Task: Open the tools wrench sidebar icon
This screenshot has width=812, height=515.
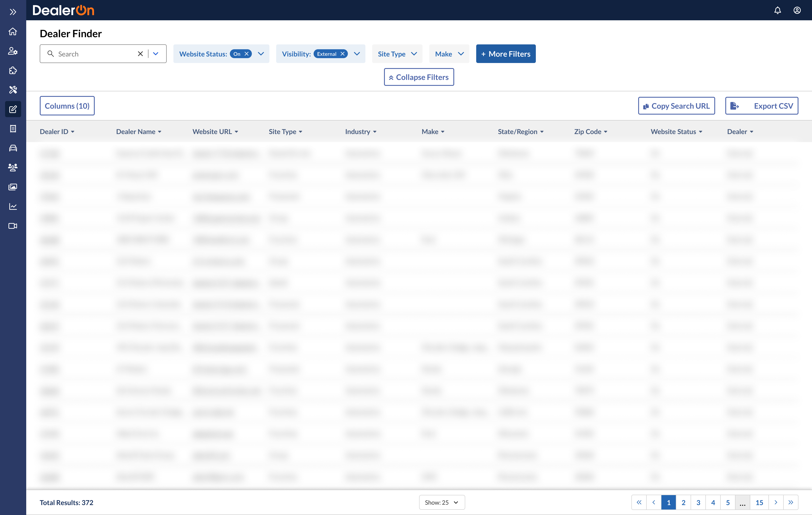Action: click(x=13, y=90)
